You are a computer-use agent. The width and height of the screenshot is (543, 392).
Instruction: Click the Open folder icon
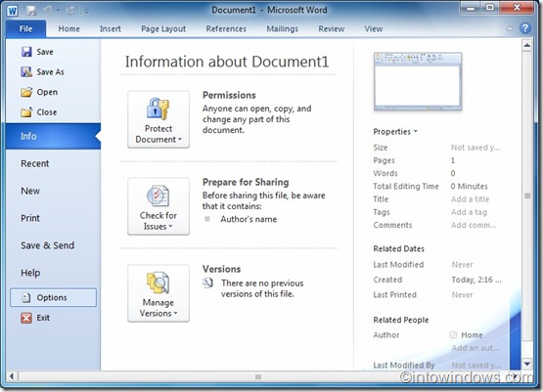pyautogui.click(x=26, y=92)
